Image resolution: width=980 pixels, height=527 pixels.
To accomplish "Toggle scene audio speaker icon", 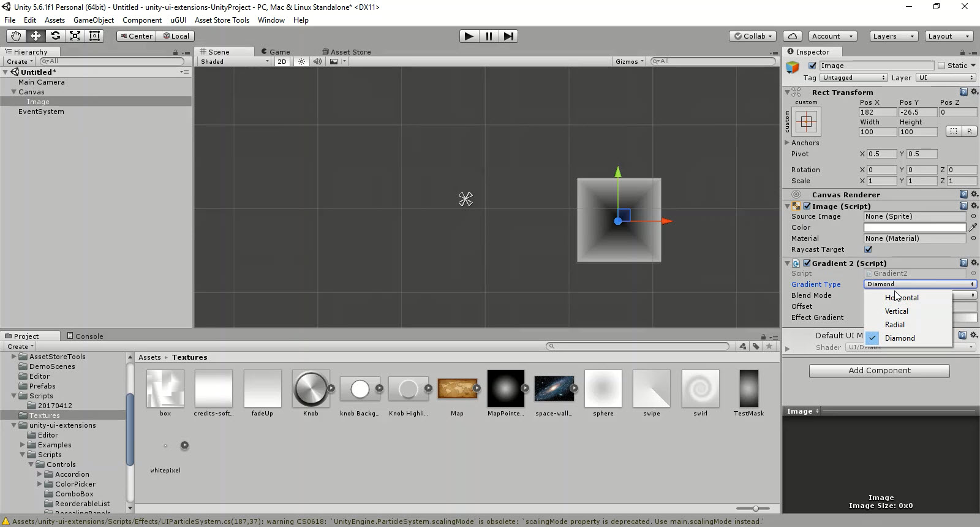I will pyautogui.click(x=317, y=61).
